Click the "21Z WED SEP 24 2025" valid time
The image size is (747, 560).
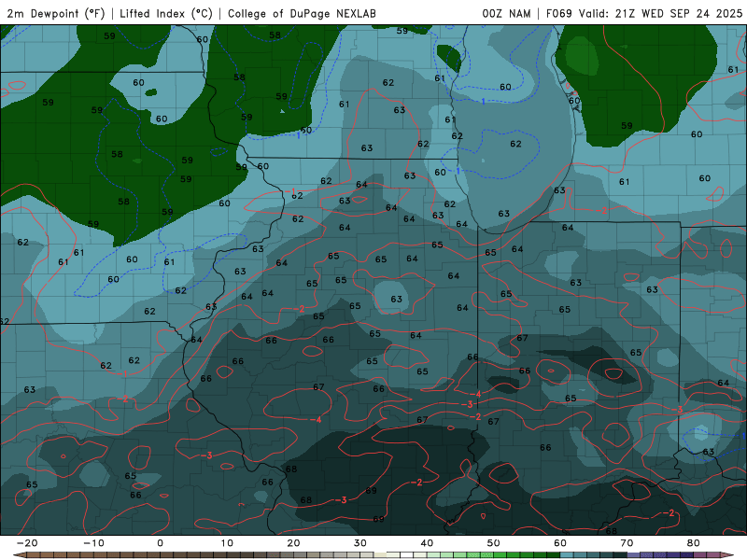(679, 13)
